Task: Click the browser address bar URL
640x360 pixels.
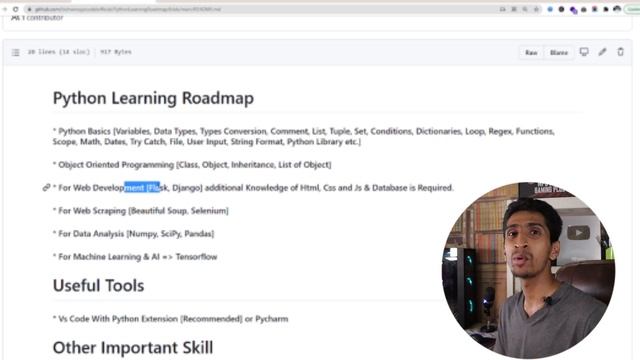Action: [x=127, y=9]
